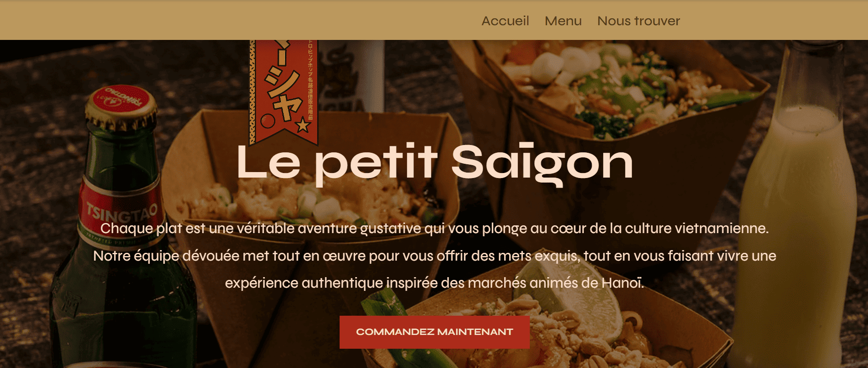The width and height of the screenshot is (868, 368).
Task: Select the Menu navigation item
Action: (x=563, y=21)
